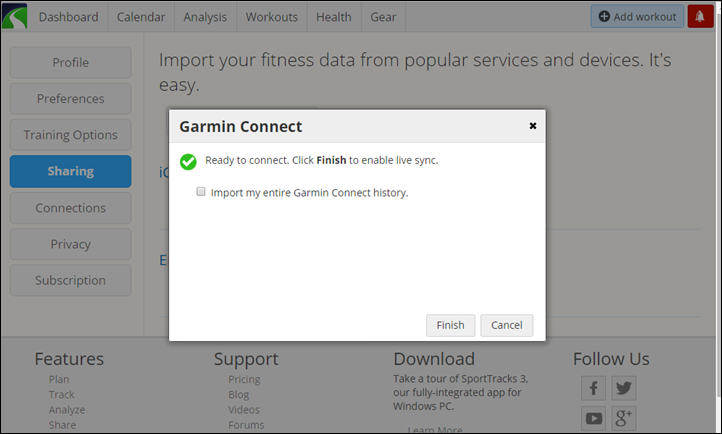Select the Sharing sidebar item
This screenshot has width=722, height=434.
70,171
